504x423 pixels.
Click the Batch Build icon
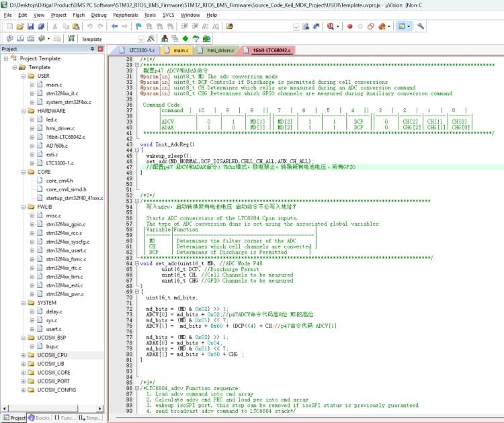click(x=41, y=38)
